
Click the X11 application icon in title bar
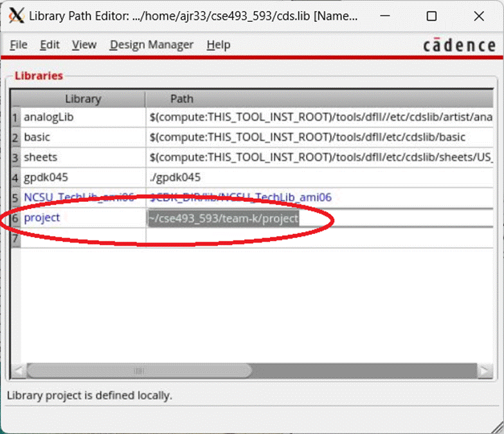coord(17,15)
